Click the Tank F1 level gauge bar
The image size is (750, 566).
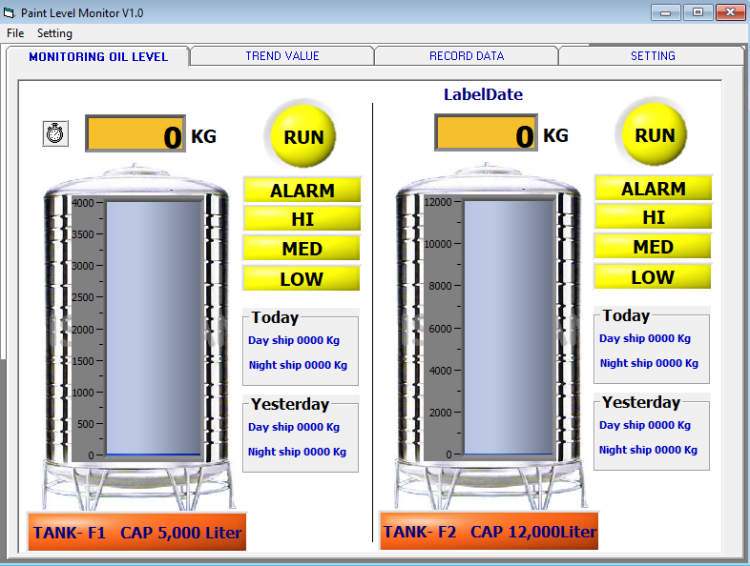(153, 328)
